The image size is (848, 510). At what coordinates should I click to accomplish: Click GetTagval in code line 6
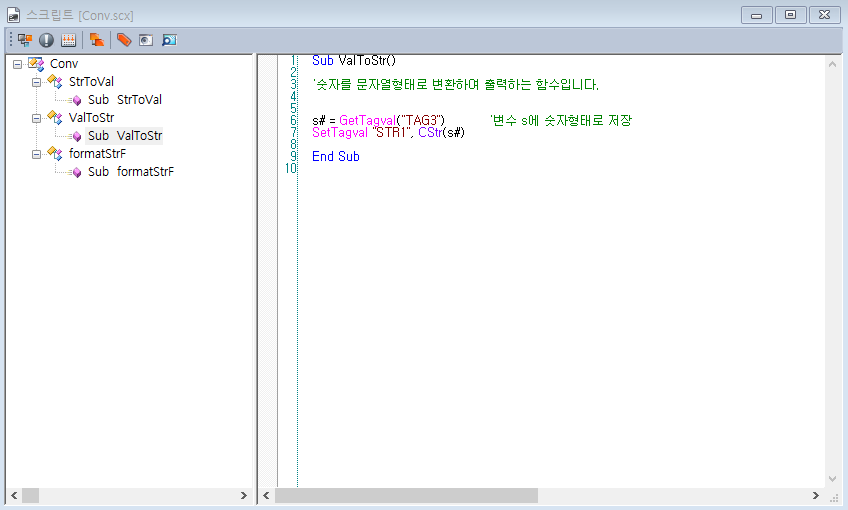point(367,121)
